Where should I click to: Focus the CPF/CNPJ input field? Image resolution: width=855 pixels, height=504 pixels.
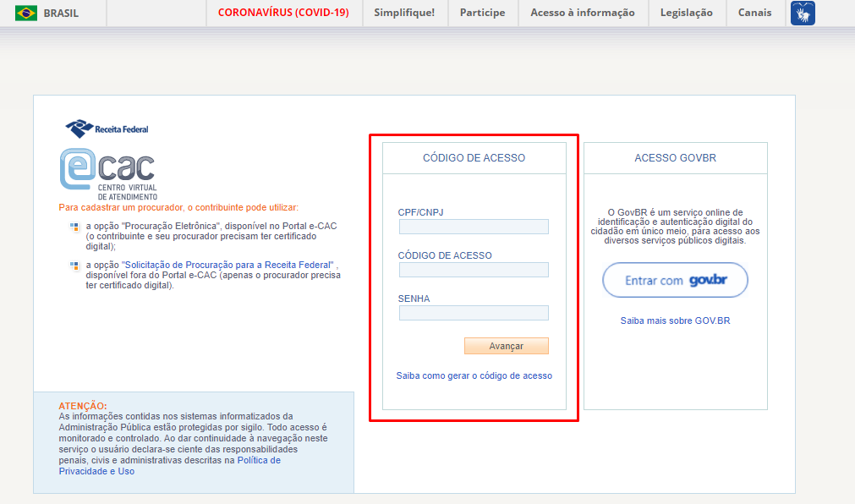[474, 227]
